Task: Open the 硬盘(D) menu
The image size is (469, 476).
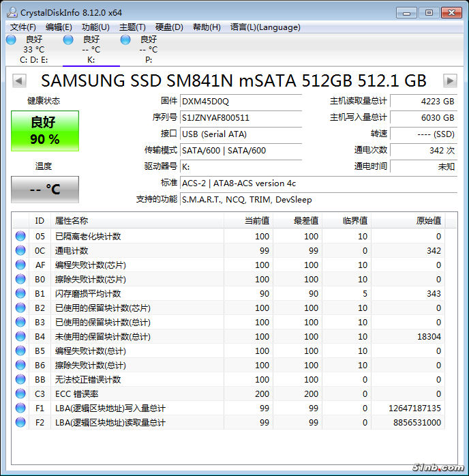Action: pyautogui.click(x=169, y=27)
